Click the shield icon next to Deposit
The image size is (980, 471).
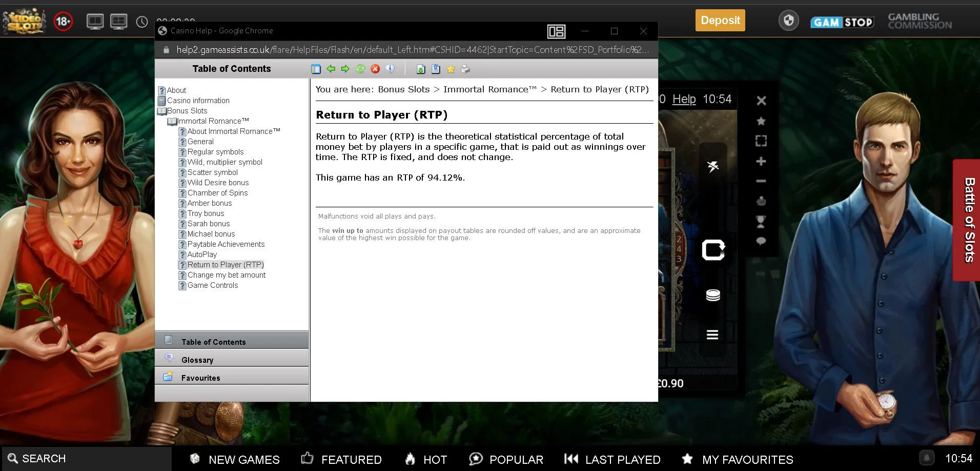[x=789, y=21]
